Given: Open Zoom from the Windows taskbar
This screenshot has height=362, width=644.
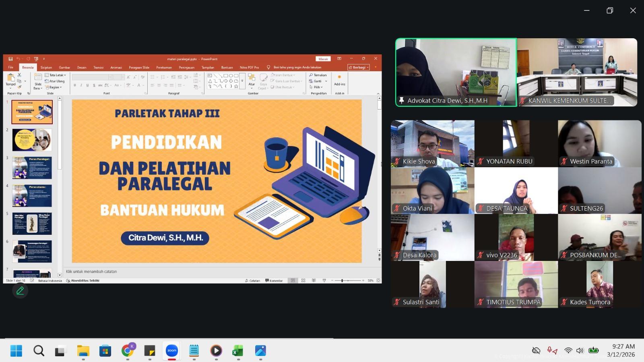Looking at the screenshot, I should pos(172,351).
